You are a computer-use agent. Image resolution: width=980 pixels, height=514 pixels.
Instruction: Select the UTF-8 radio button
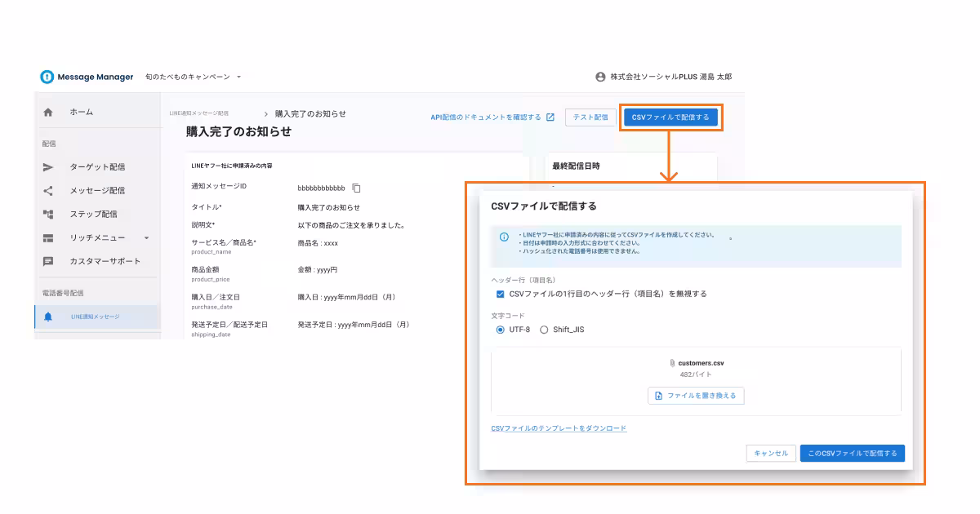point(499,330)
